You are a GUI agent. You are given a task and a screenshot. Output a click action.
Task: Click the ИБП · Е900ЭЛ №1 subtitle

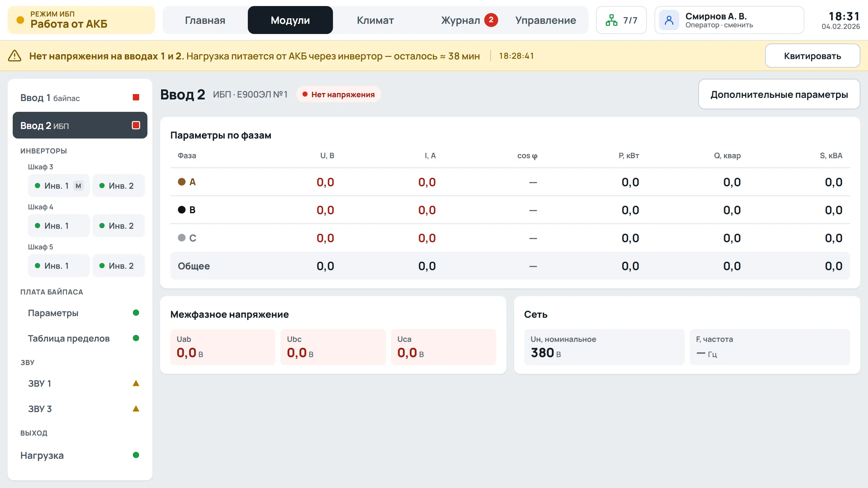click(250, 94)
